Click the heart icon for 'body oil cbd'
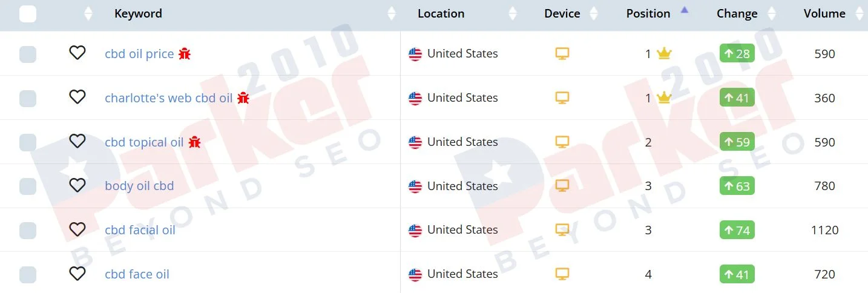 (x=77, y=185)
